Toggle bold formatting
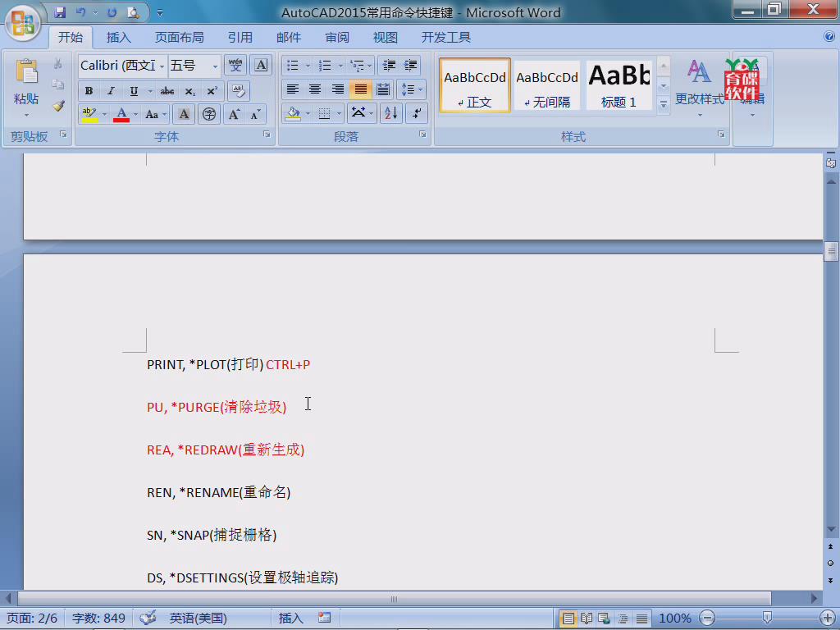The image size is (840, 630). [x=89, y=91]
